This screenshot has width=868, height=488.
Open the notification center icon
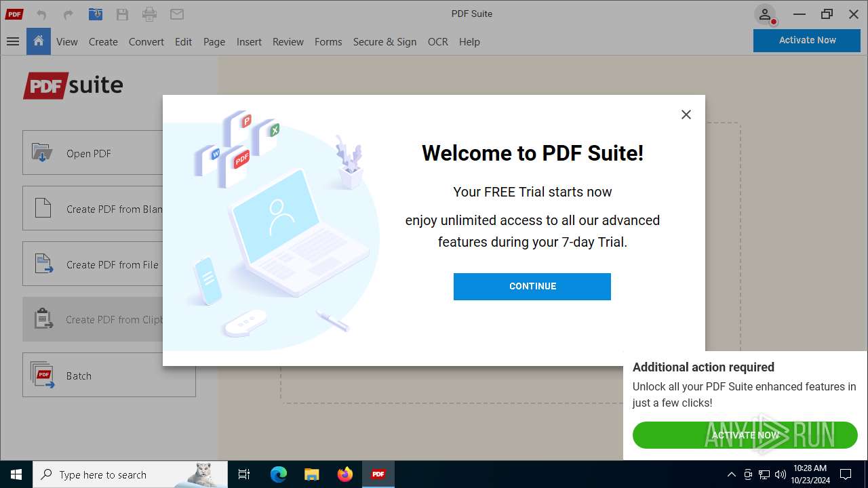[846, 474]
